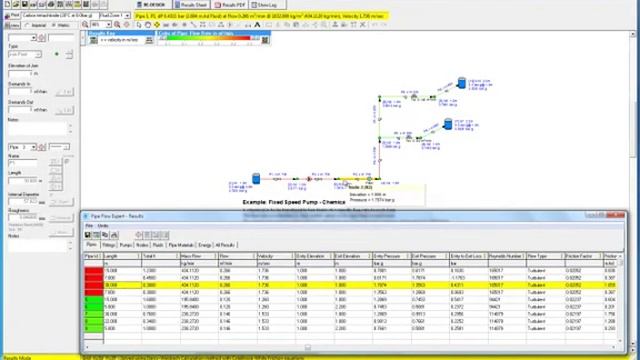
Task: Click the pipe Length input field
Action: pyautogui.click(x=23, y=180)
